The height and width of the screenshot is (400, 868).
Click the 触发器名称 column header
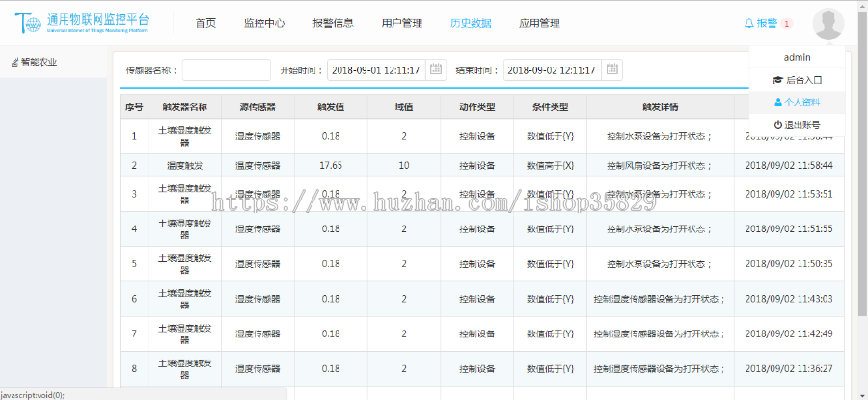(185, 107)
